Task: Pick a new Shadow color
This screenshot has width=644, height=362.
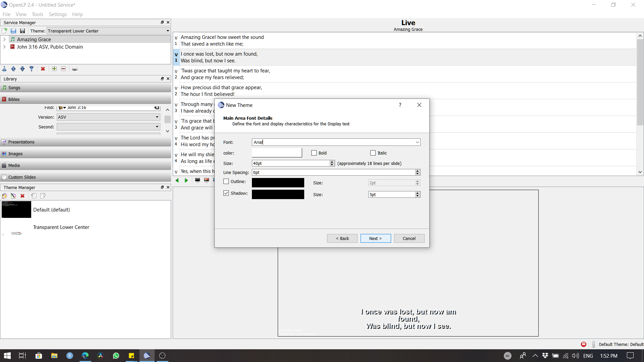Action: [278, 194]
